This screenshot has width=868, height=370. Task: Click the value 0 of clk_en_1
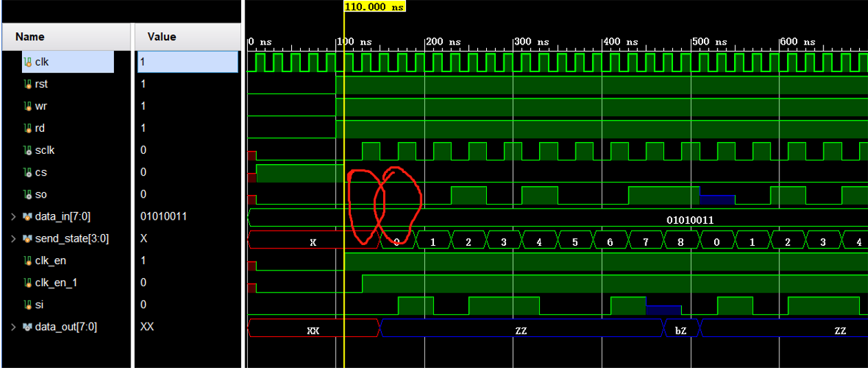(x=144, y=282)
